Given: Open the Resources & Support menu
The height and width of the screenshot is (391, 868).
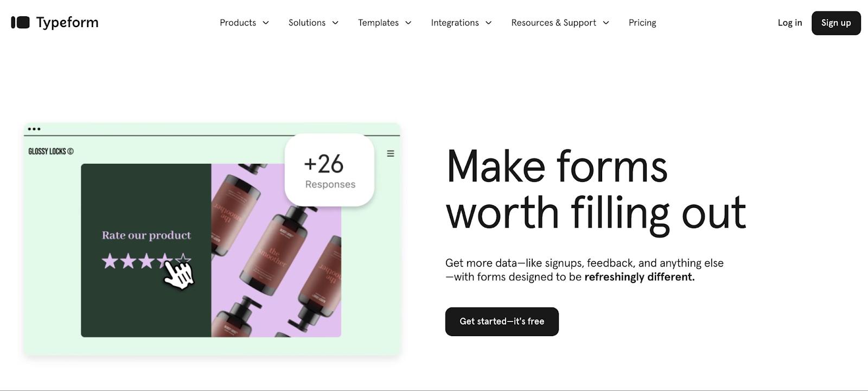Looking at the screenshot, I should click(x=560, y=23).
